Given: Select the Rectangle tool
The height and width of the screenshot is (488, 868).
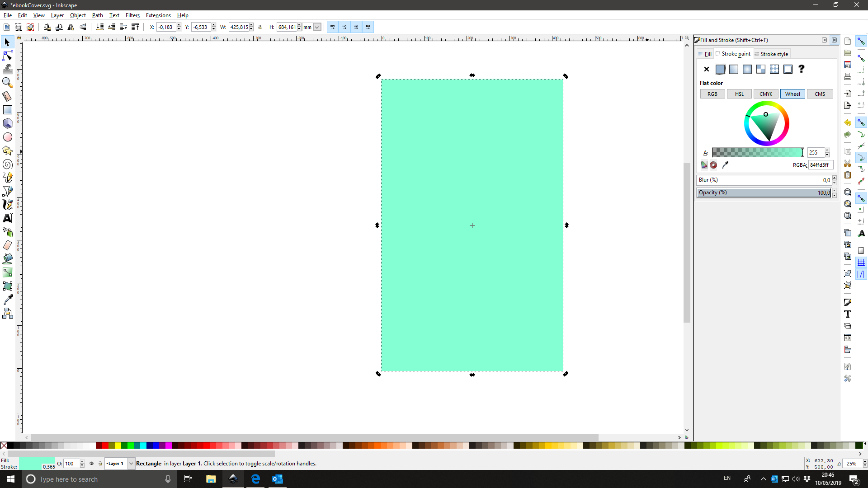Looking at the screenshot, I should [x=7, y=110].
